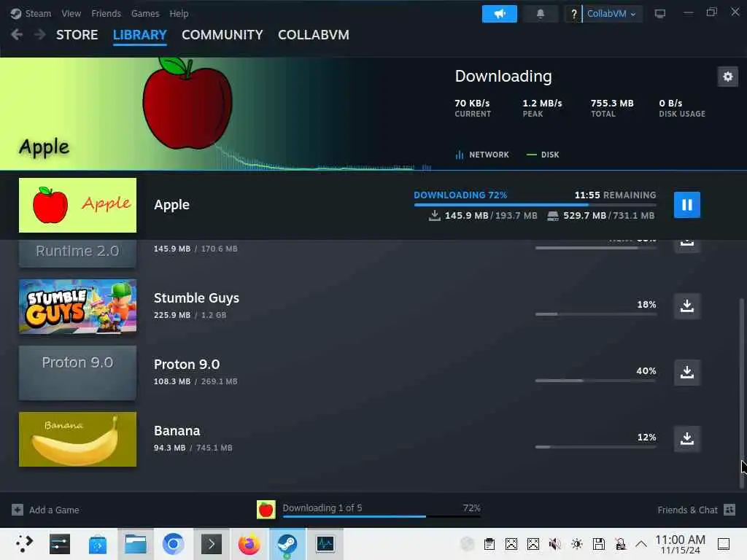The height and width of the screenshot is (560, 747).
Task: Click Add a Game
Action: point(46,510)
